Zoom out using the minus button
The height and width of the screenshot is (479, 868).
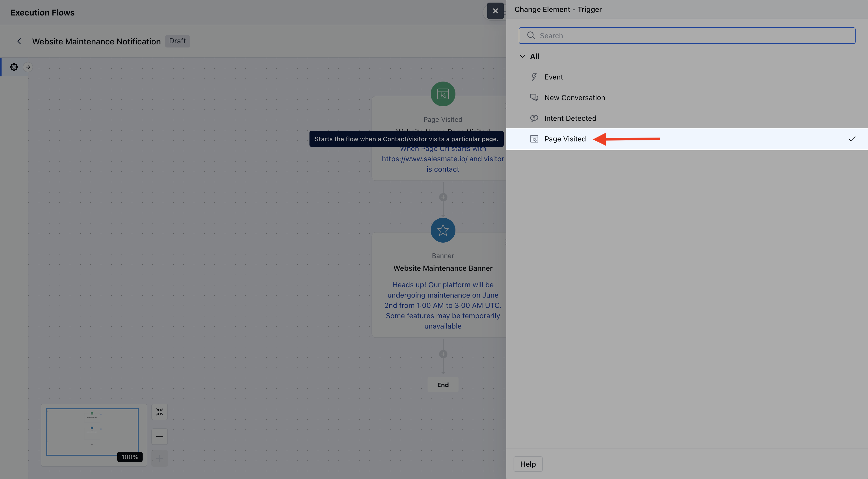point(159,437)
